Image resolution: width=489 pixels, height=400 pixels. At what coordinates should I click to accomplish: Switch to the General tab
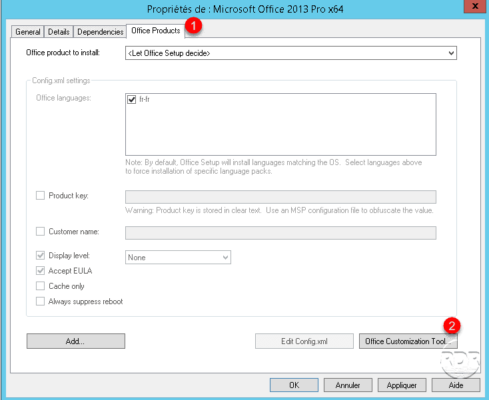[x=28, y=32]
